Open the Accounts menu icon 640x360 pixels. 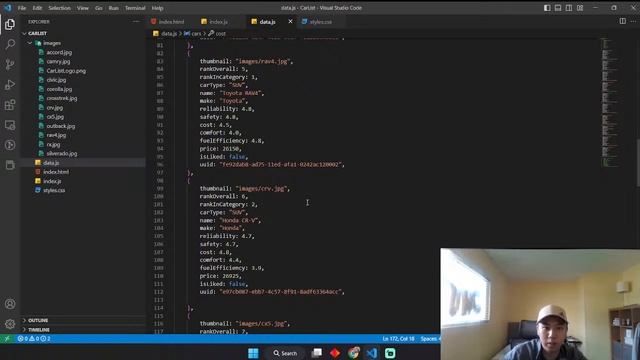click(x=10, y=304)
